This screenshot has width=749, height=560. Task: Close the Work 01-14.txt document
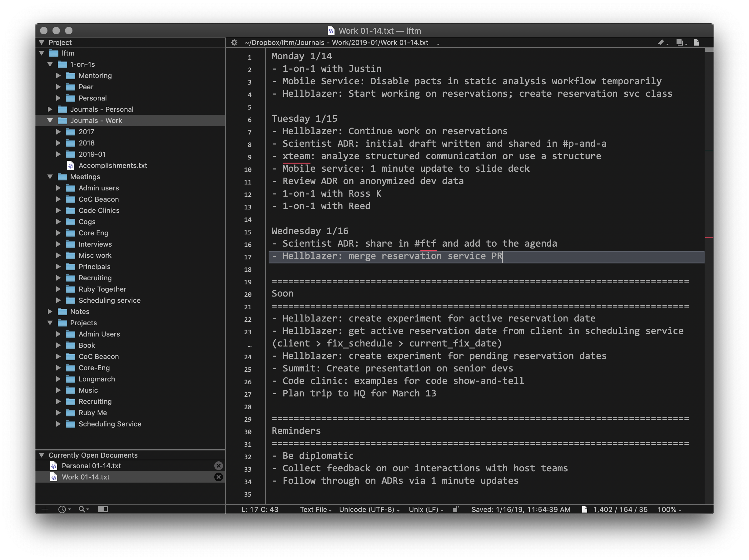tap(219, 477)
